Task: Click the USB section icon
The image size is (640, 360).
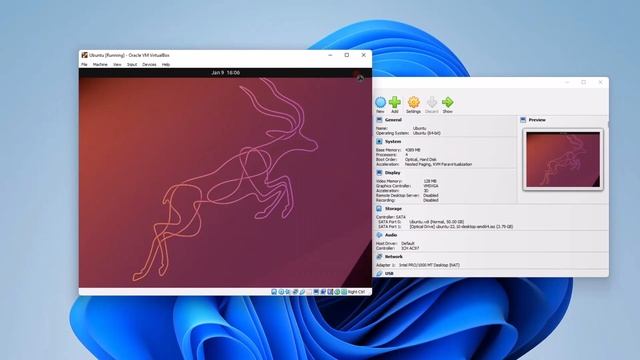Action: pos(379,273)
